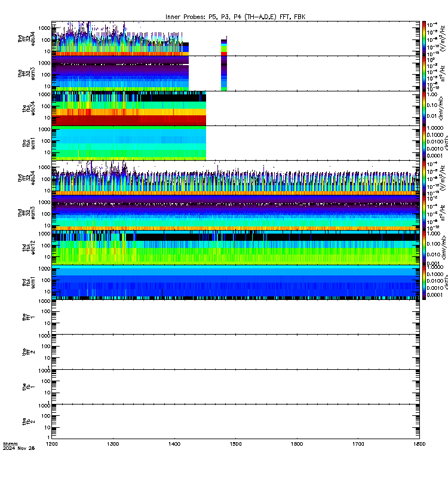Image resolution: width=448 pixels, height=478 pixels.
Task: Click the '<|nT|>' unit label of thd fbk color bar
Action: coord(446,282)
